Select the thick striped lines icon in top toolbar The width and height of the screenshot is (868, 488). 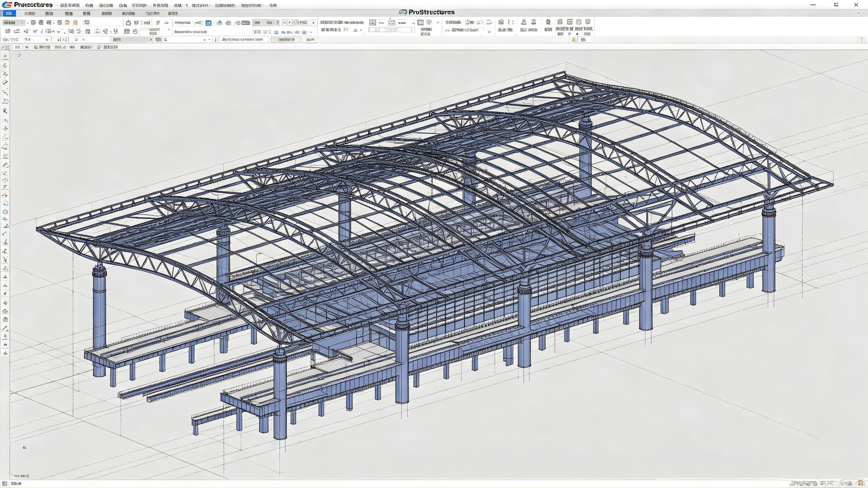click(x=246, y=23)
